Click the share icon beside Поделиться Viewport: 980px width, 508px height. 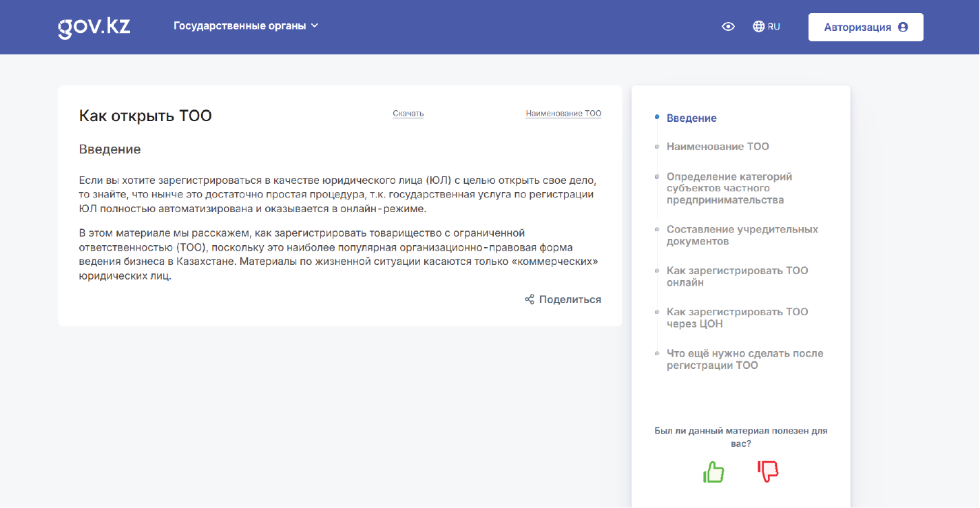[x=530, y=299]
